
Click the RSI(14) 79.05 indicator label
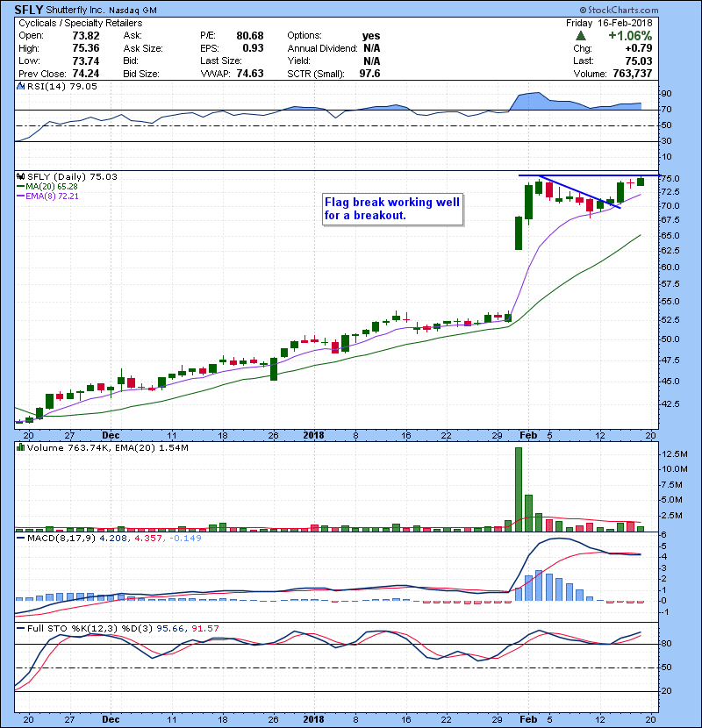pyautogui.click(x=62, y=86)
